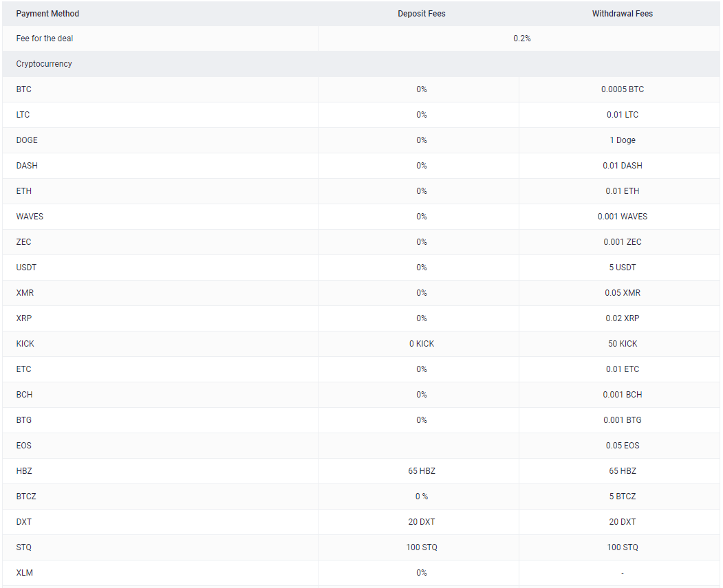Image resolution: width=723 pixels, height=588 pixels.
Task: Select the EOS payment method label
Action: point(24,446)
